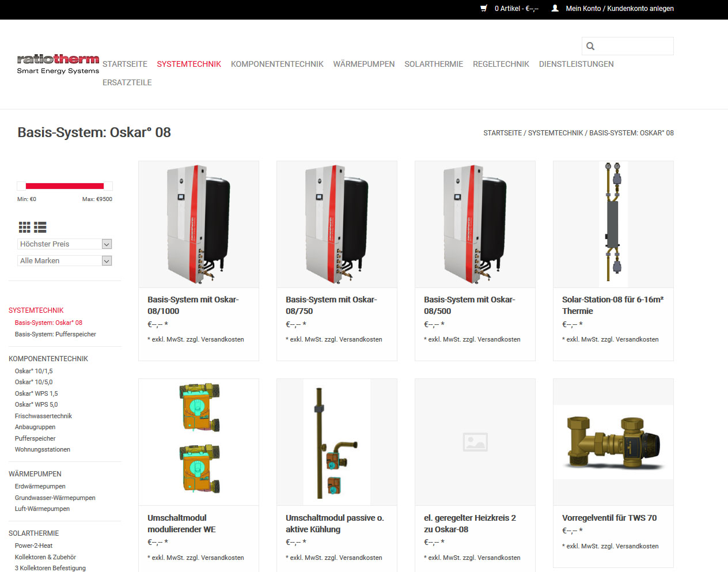Open the DIENSTLEISTUNGEN menu item
The image size is (728, 572).
[x=577, y=64]
